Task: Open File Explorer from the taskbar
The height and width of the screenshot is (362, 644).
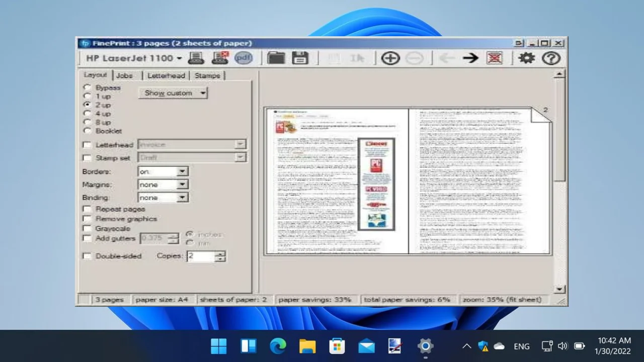Action: 307,346
